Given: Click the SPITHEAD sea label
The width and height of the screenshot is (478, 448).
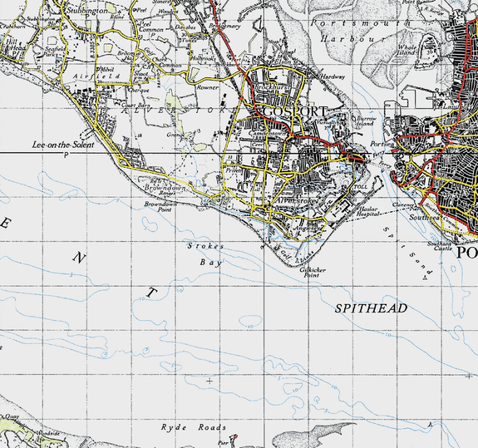Looking at the screenshot, I should pos(371,308).
